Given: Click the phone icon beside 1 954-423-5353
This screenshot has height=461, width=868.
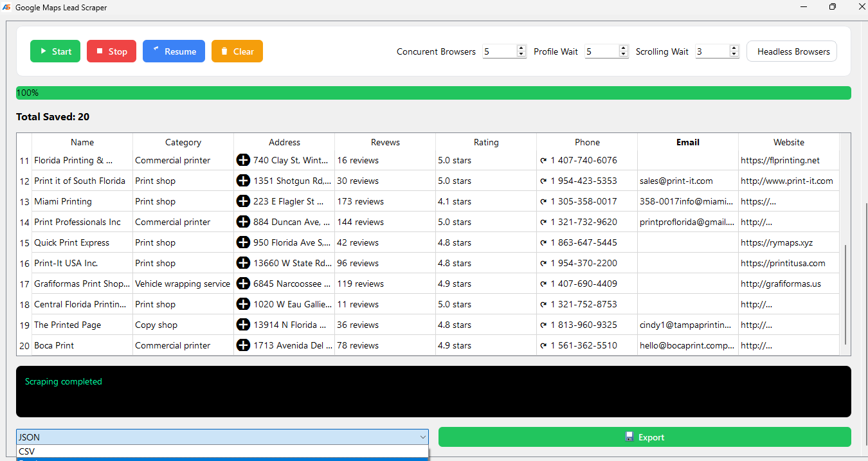Looking at the screenshot, I should [x=543, y=181].
